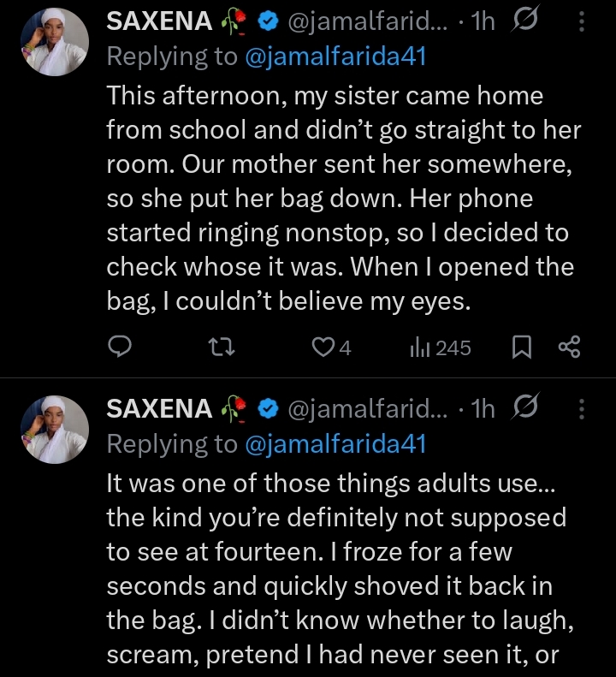Reply to the tweet about the ringing phone

pos(120,347)
